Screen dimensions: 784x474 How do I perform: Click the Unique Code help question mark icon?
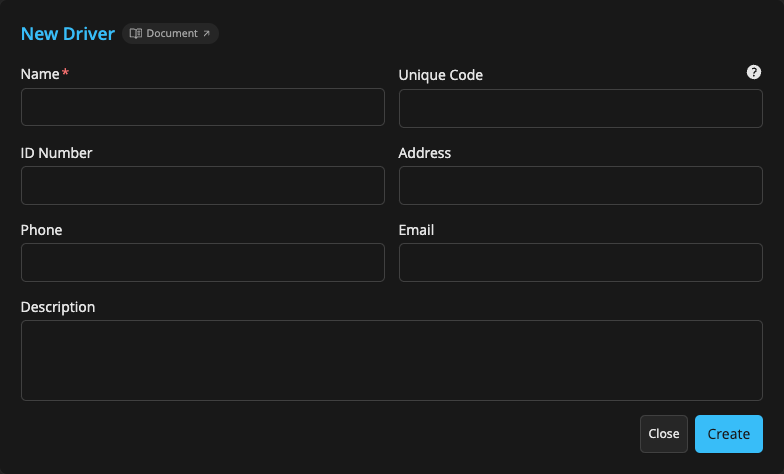[x=754, y=72]
